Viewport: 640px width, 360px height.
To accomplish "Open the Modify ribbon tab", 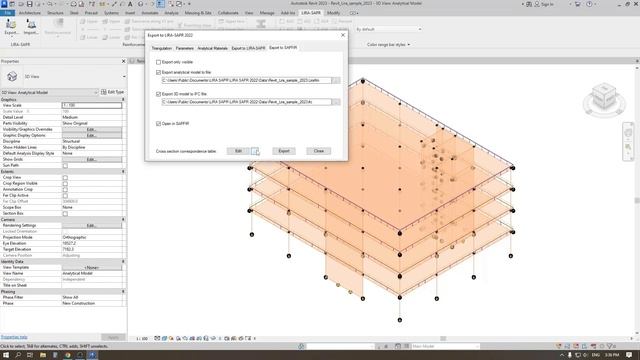I will pos(333,13).
